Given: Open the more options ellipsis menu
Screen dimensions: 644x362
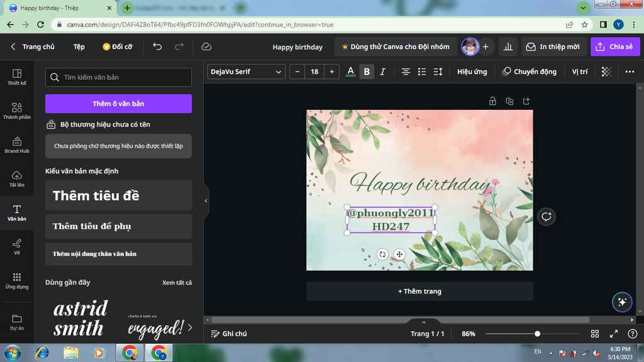Looking at the screenshot, I should click(630, 72).
